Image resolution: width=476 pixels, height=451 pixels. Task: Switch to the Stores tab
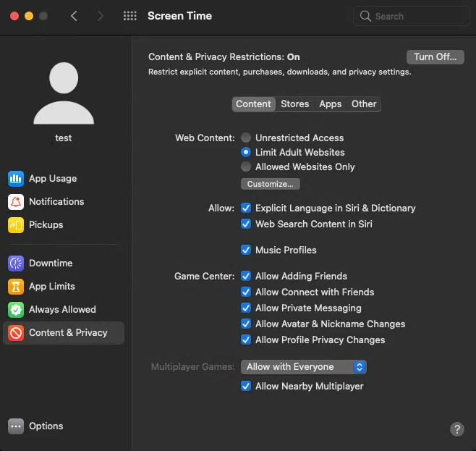pos(294,104)
